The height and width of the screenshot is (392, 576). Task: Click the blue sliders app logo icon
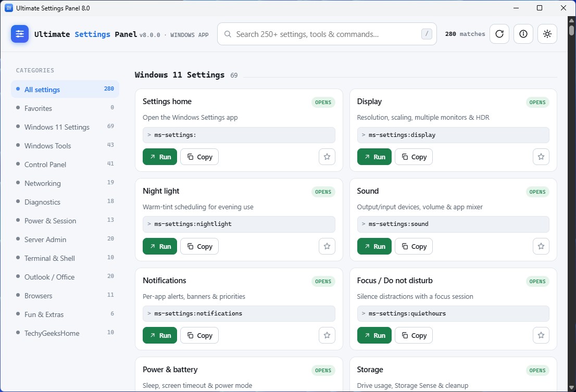pos(20,34)
